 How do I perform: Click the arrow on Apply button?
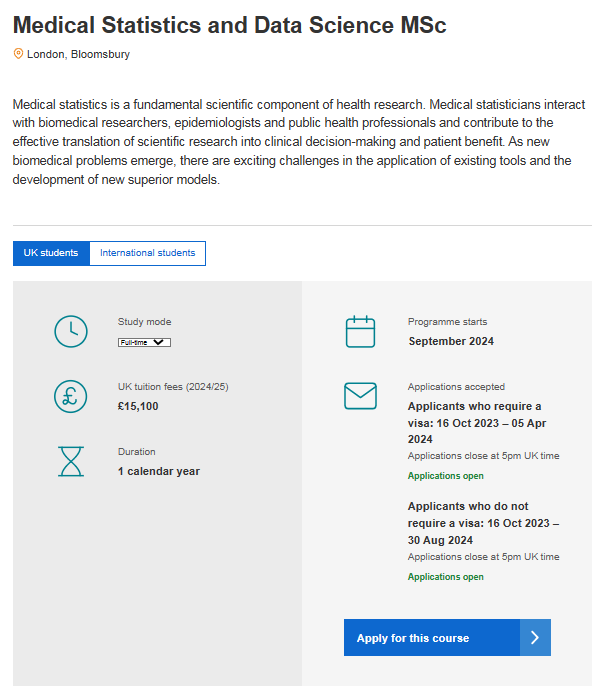(x=535, y=638)
